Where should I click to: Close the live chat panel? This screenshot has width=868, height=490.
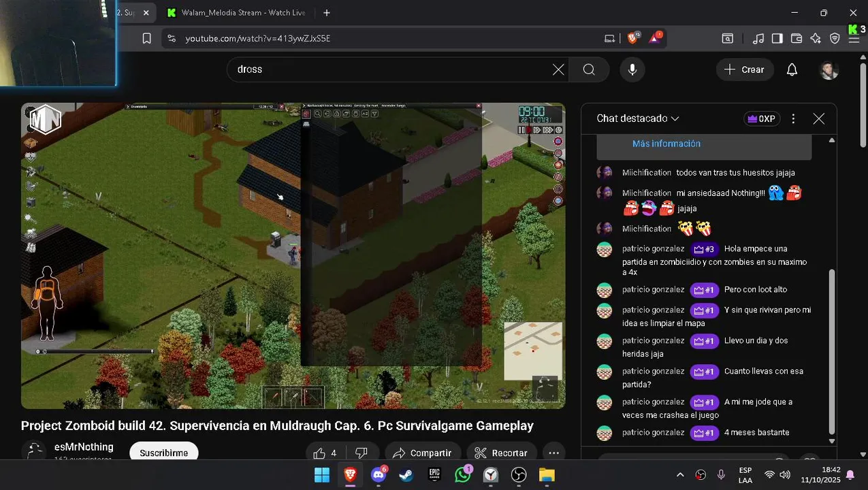(x=818, y=118)
